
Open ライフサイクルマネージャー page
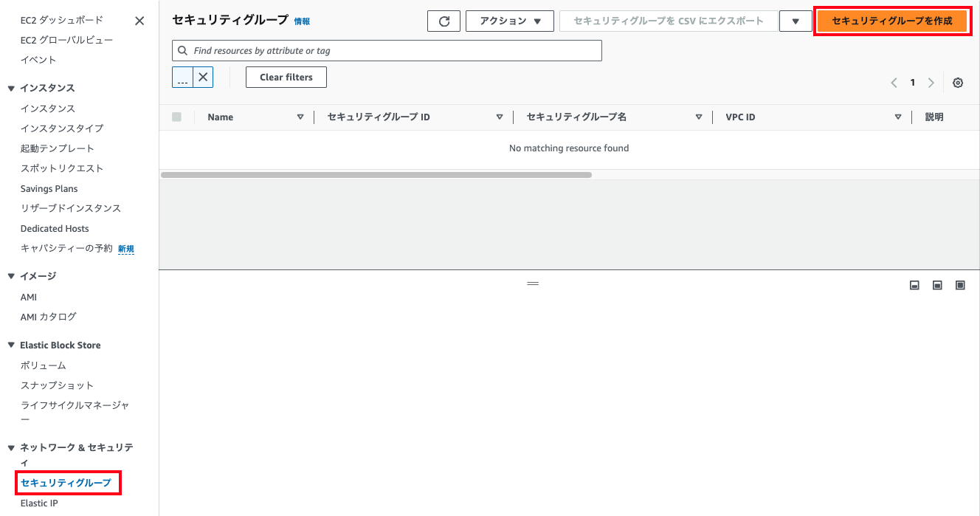click(75, 412)
